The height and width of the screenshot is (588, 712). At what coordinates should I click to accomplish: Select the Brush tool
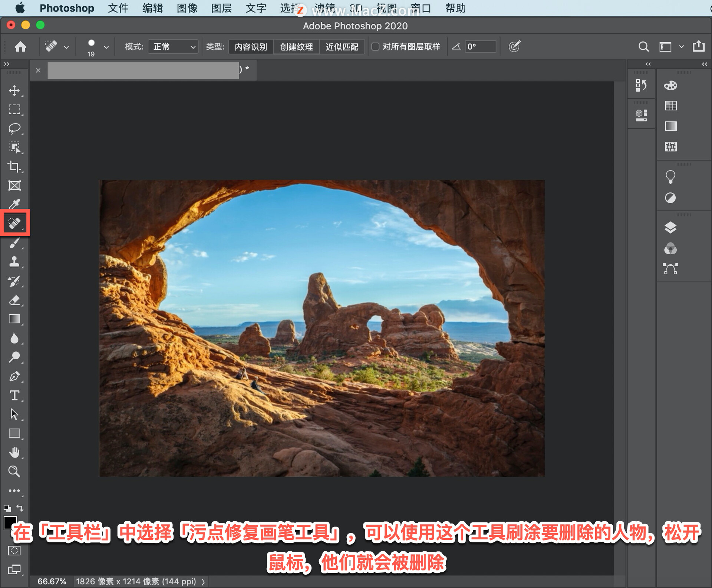[x=14, y=243]
